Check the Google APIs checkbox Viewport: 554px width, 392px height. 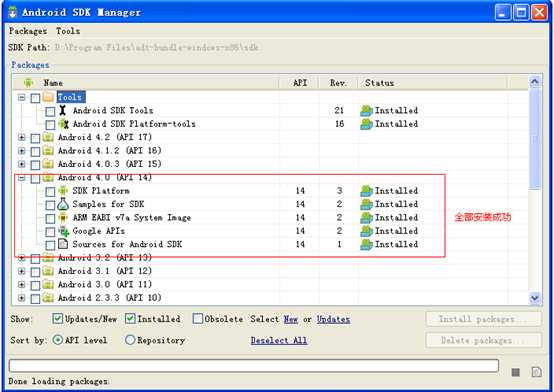click(x=50, y=232)
